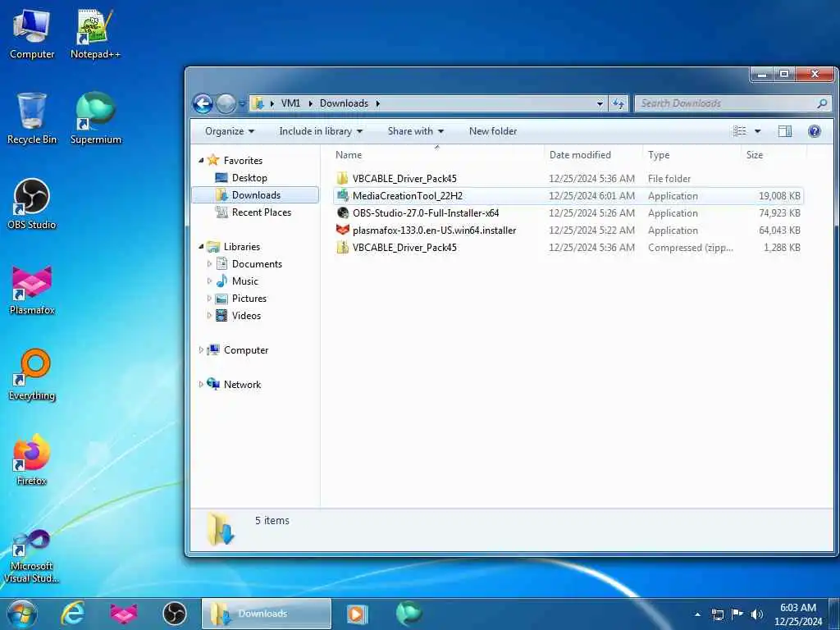Select OBS-Studio-27.0-Full-Installer-x64 file

pyautogui.click(x=568, y=213)
